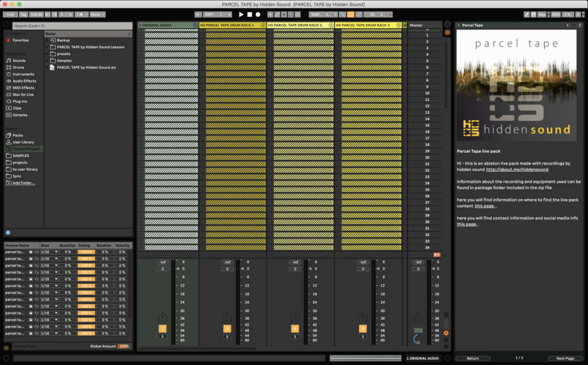The width and height of the screenshot is (588, 365).
Task: Switch to Arrangement View with the horizontal-lines icon
Action: click(x=448, y=24)
